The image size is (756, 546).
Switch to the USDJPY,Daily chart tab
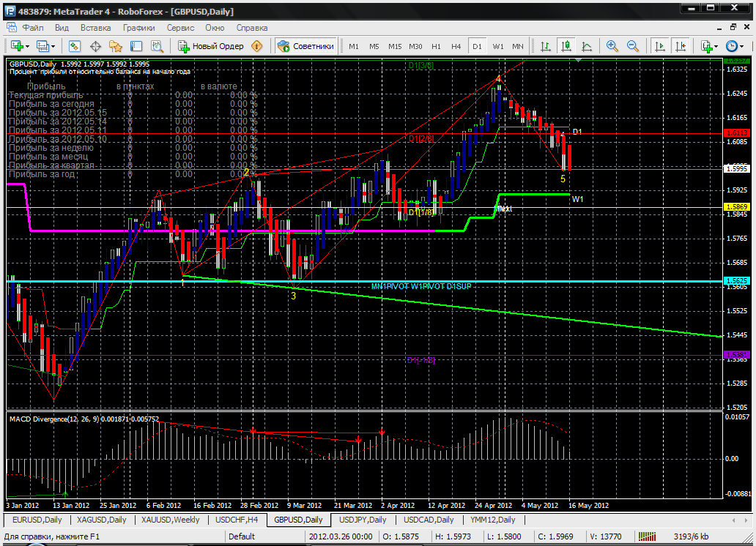coord(363,520)
